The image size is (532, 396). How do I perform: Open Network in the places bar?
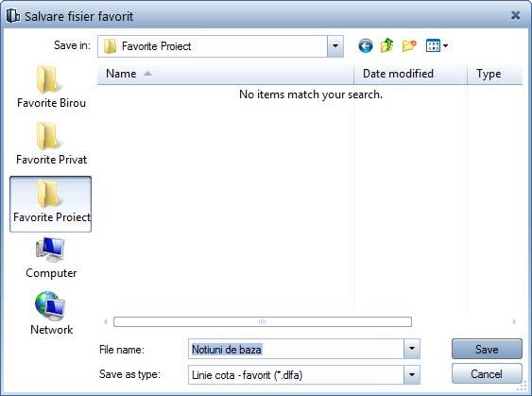pos(51,314)
